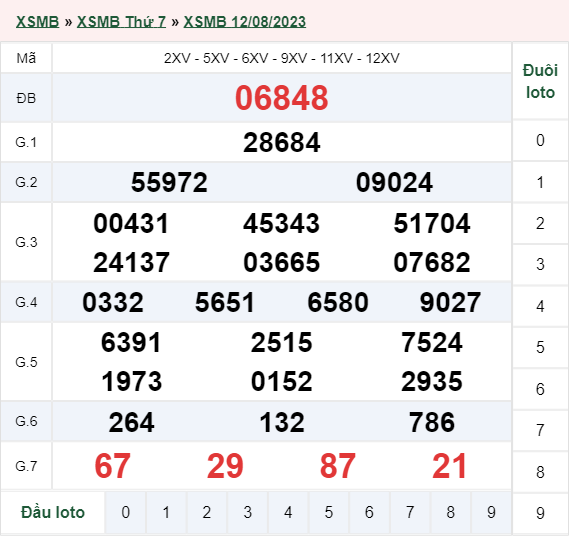Click the G.4 result 0332
This screenshot has height=536, width=569.
113,302
